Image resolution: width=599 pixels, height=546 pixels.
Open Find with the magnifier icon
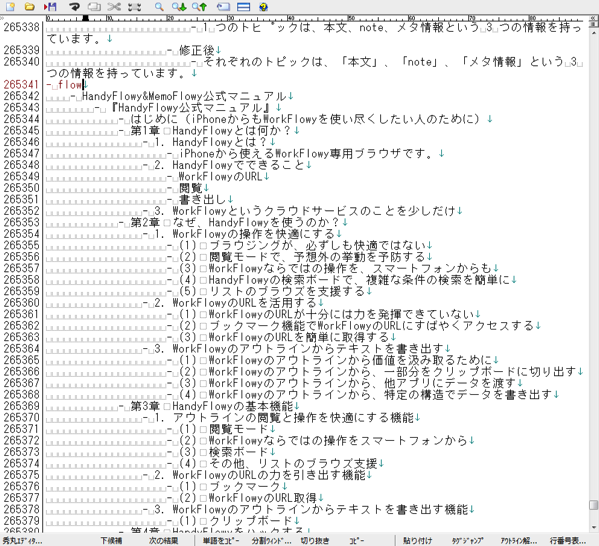(x=159, y=6)
